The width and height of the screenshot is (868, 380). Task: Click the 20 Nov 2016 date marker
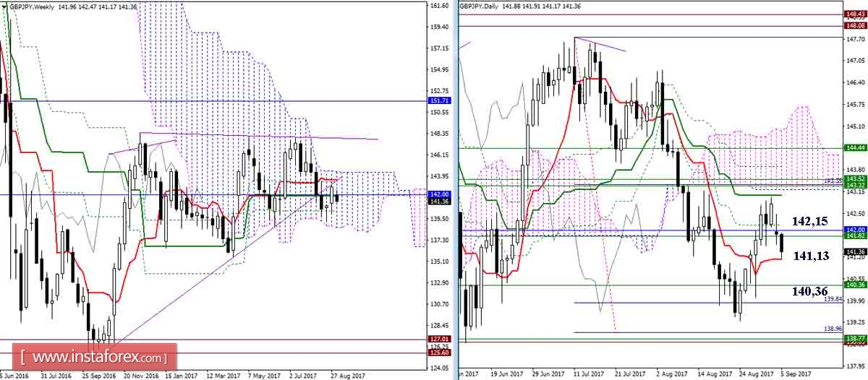(140, 376)
